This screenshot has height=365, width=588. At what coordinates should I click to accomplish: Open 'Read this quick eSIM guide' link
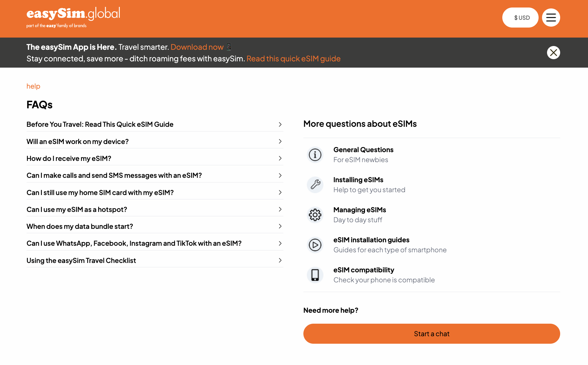tap(293, 59)
